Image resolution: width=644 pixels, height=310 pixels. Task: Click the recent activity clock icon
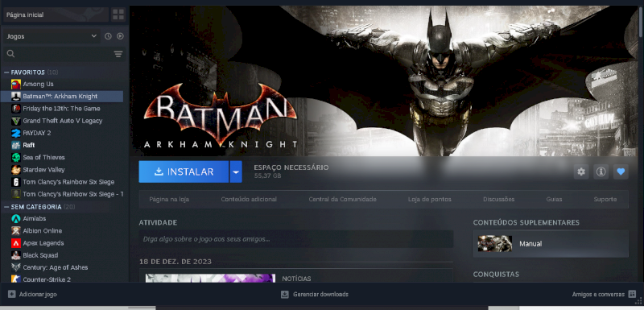point(108,36)
